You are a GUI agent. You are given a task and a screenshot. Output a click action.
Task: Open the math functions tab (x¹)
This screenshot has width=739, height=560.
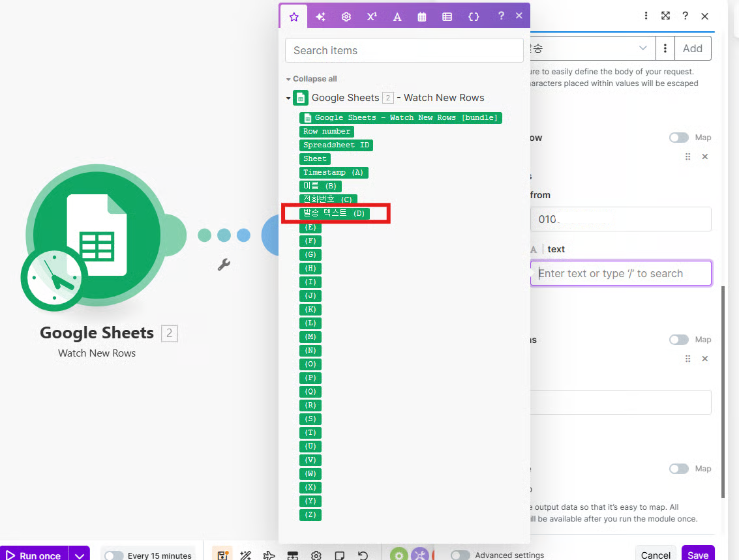[372, 17]
